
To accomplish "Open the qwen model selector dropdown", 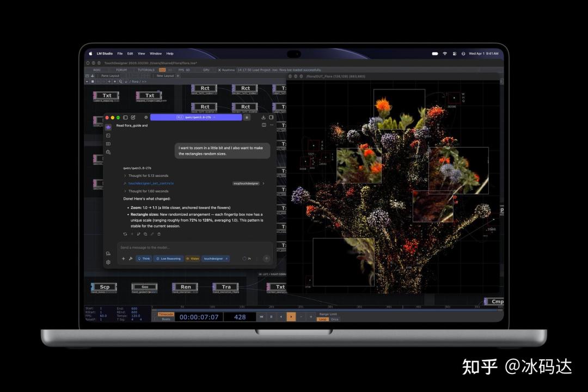I will [x=196, y=118].
